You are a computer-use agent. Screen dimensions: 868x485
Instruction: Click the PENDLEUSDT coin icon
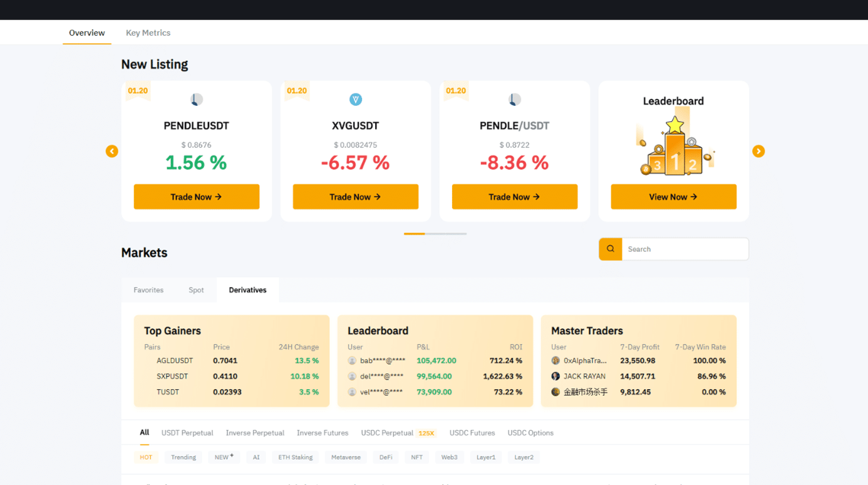click(197, 100)
